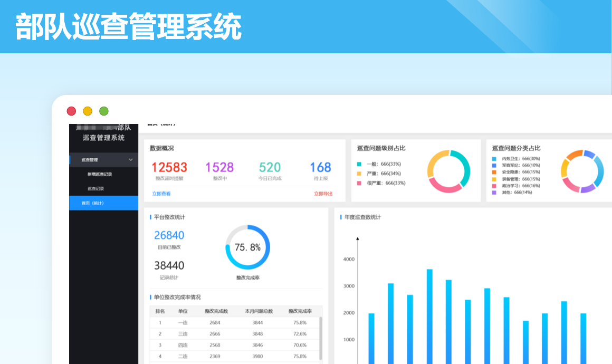Click the red 立即导出 link
This screenshot has height=364, width=612.
coord(323,194)
